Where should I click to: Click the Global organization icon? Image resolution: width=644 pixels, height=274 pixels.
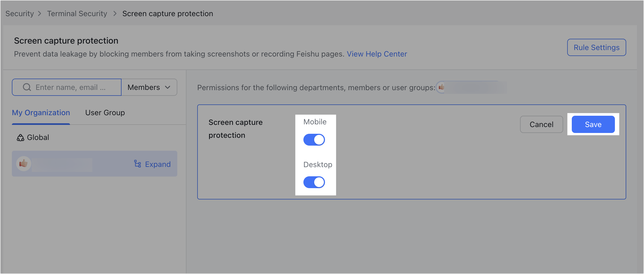(x=20, y=138)
